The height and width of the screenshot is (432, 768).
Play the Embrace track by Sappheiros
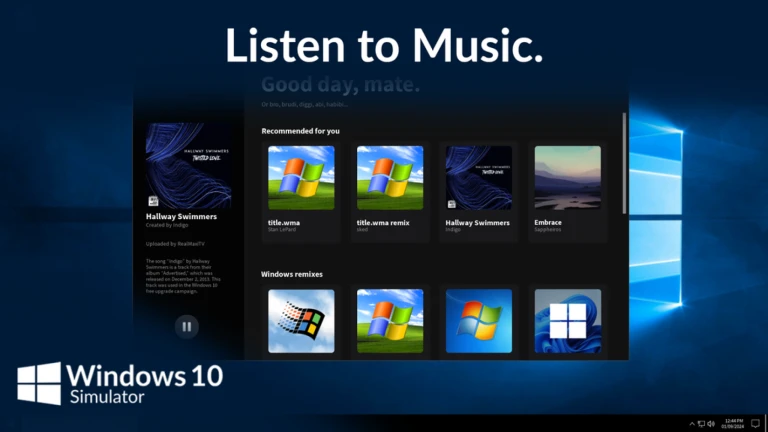(567, 178)
